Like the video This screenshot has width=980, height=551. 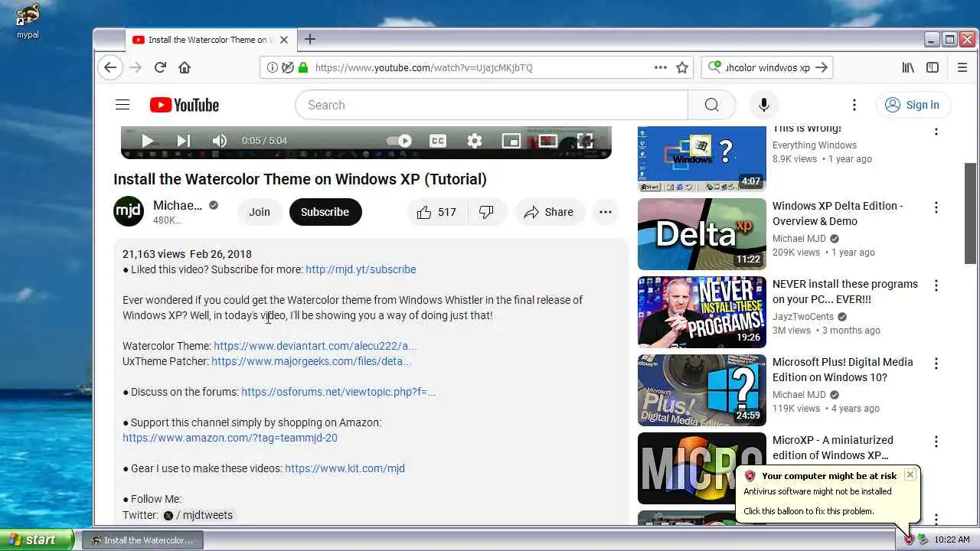click(436, 212)
